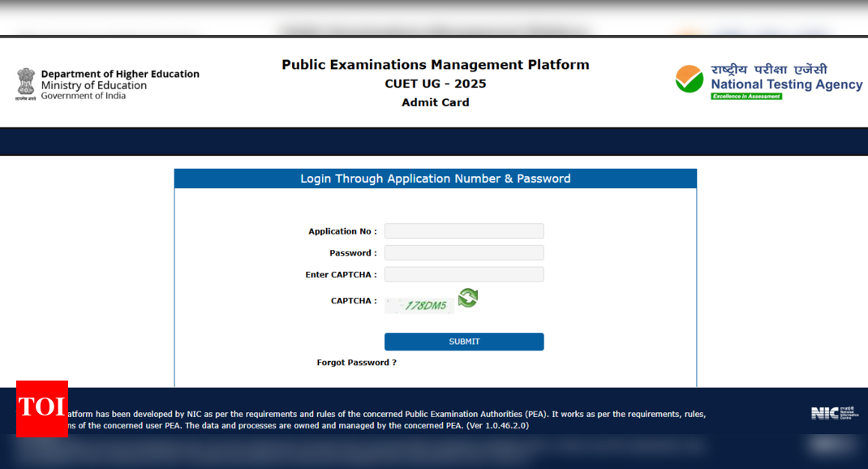Click the Login Through Application Number header
This screenshot has width=868, height=469.
[x=436, y=179]
